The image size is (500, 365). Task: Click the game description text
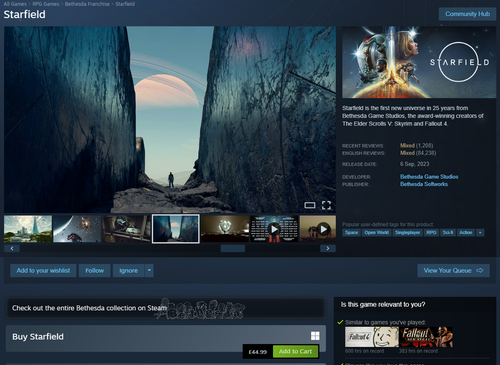[413, 116]
